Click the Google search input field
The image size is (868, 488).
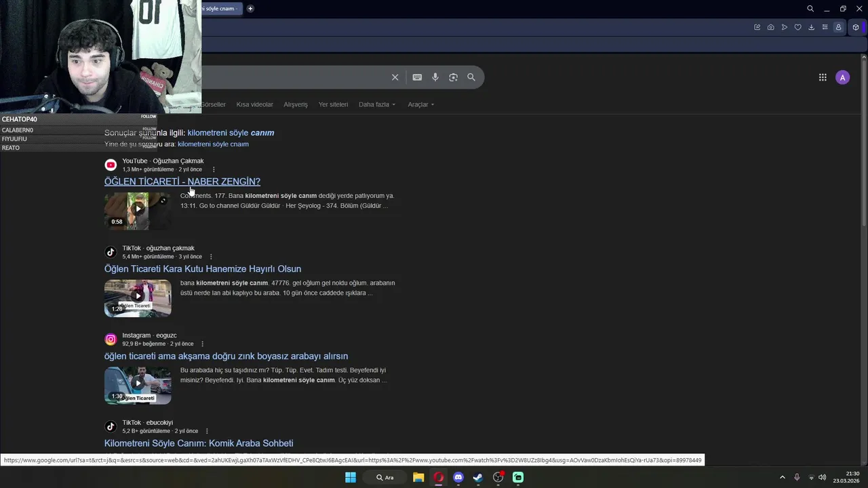[295, 77]
